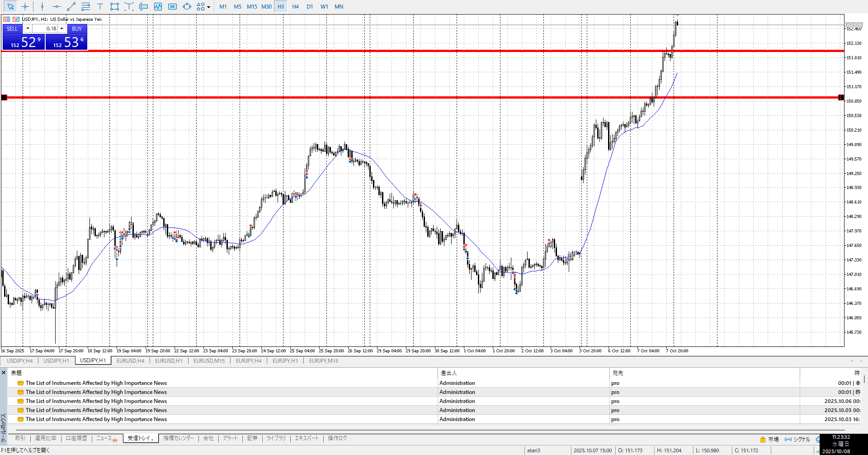868x455 pixels.
Task: Select the vertical line drawing tool
Action: point(42,7)
